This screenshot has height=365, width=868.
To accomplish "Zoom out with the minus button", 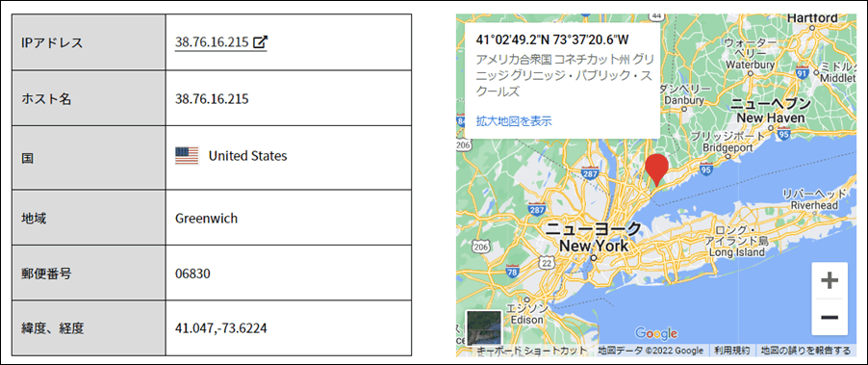I will click(830, 317).
